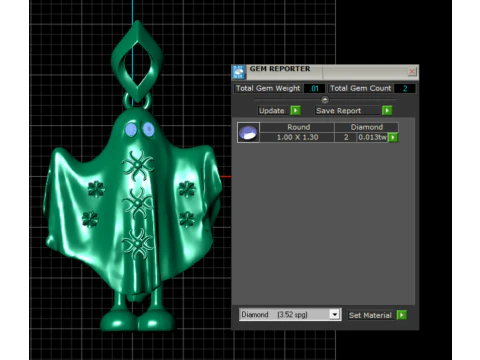This screenshot has width=480, height=360.
Task: Click green arrow beside 0.013tw value
Action: tap(393, 137)
